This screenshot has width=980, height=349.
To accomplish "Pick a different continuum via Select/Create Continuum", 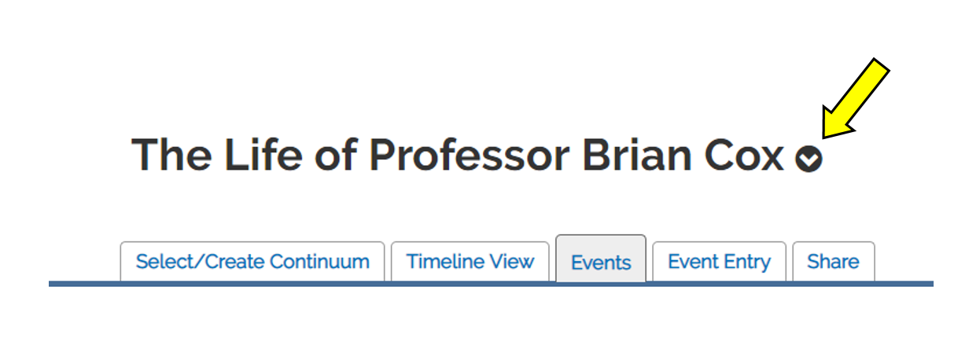I will click(252, 262).
